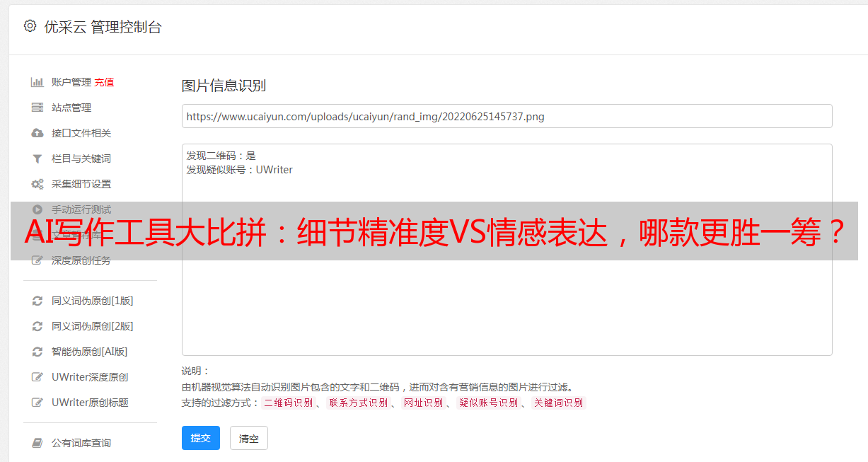This screenshot has height=462, width=868.
Task: Click the 联系方式识别 tag
Action: click(358, 403)
